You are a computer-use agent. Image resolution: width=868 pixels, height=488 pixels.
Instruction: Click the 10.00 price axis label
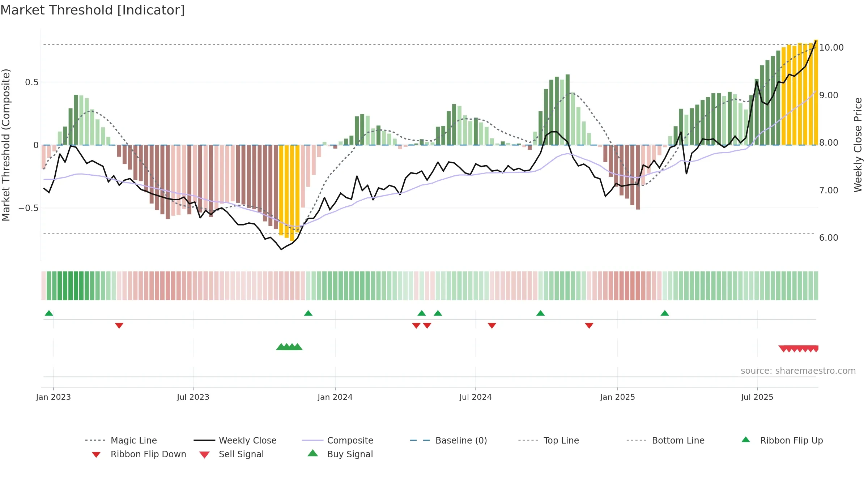click(831, 48)
